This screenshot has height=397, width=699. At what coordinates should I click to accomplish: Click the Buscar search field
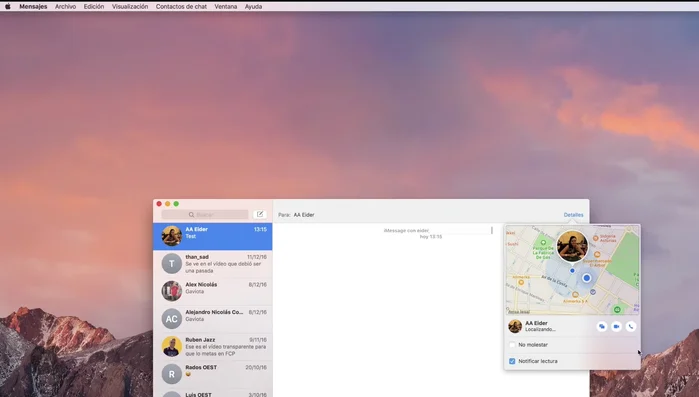[205, 214]
